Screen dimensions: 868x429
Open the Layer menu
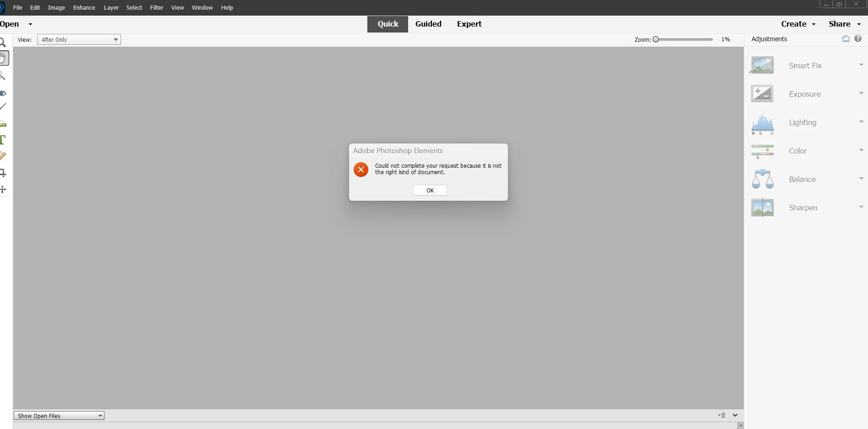pos(111,8)
